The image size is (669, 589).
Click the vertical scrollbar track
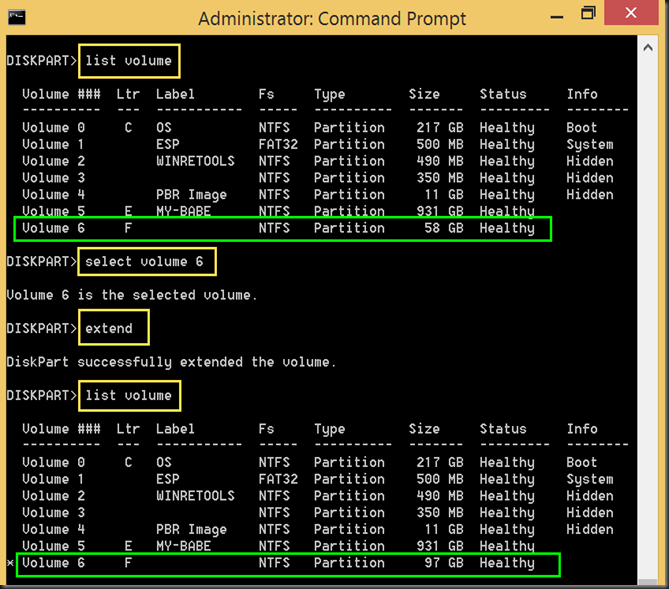coord(648,318)
